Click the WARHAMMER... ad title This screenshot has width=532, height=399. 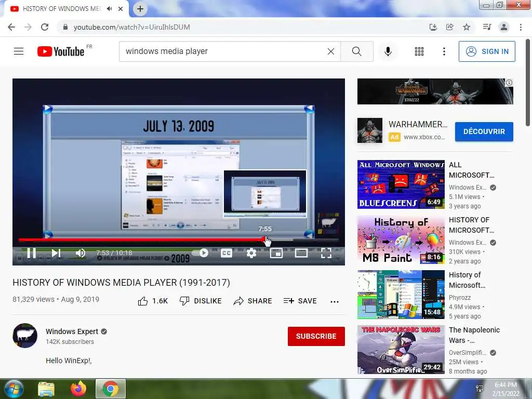click(x=418, y=125)
